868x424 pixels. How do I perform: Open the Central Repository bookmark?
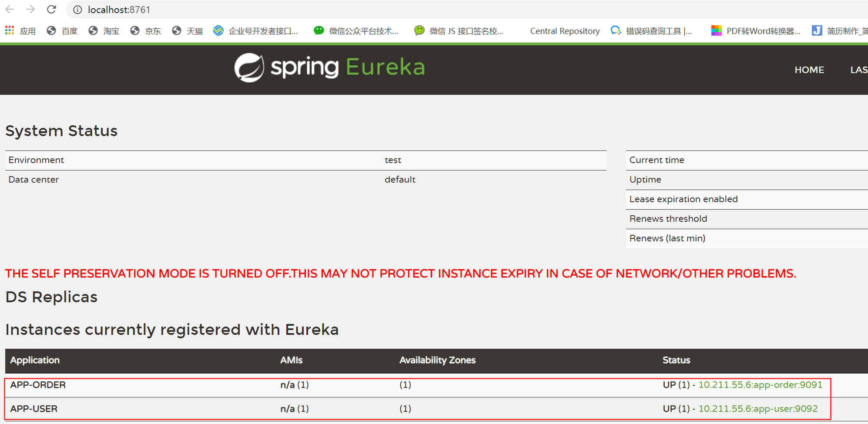tap(565, 31)
